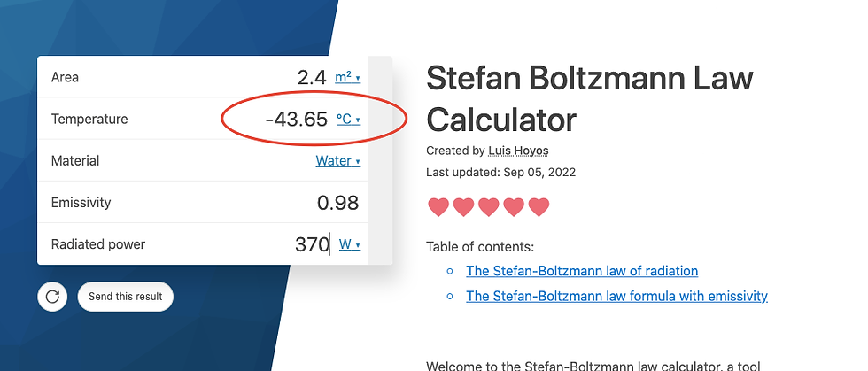Open The Stefan-Boltzmann law of radiation link
Image resolution: width=868 pixels, height=371 pixels.
point(582,271)
